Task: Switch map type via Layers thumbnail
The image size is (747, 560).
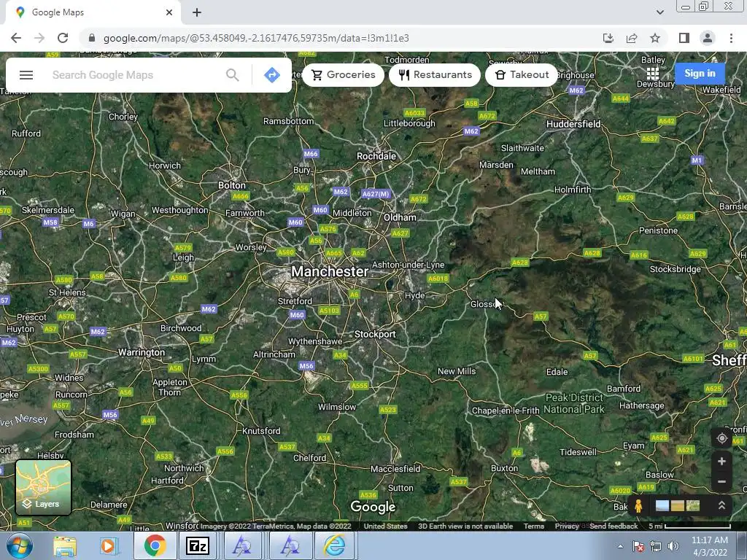Action: [x=43, y=487]
